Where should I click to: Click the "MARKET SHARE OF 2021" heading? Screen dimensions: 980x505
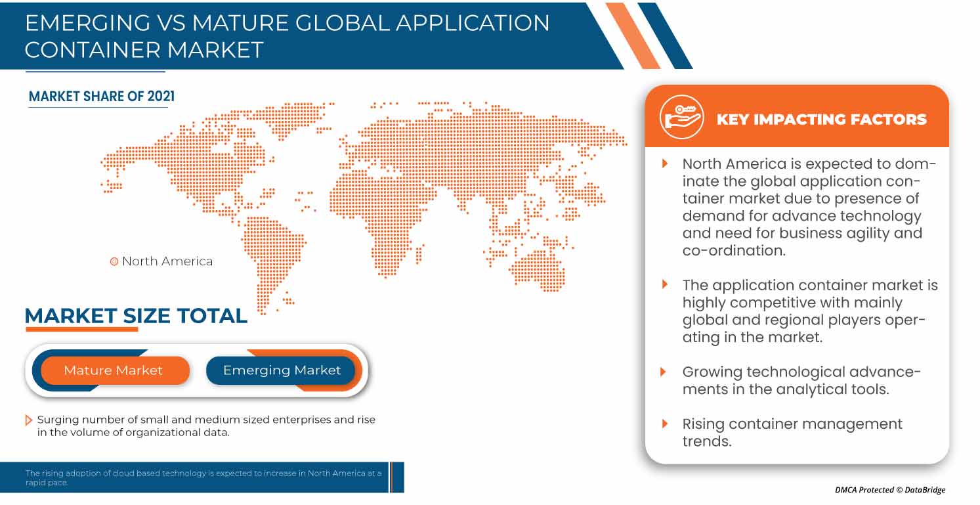click(102, 97)
